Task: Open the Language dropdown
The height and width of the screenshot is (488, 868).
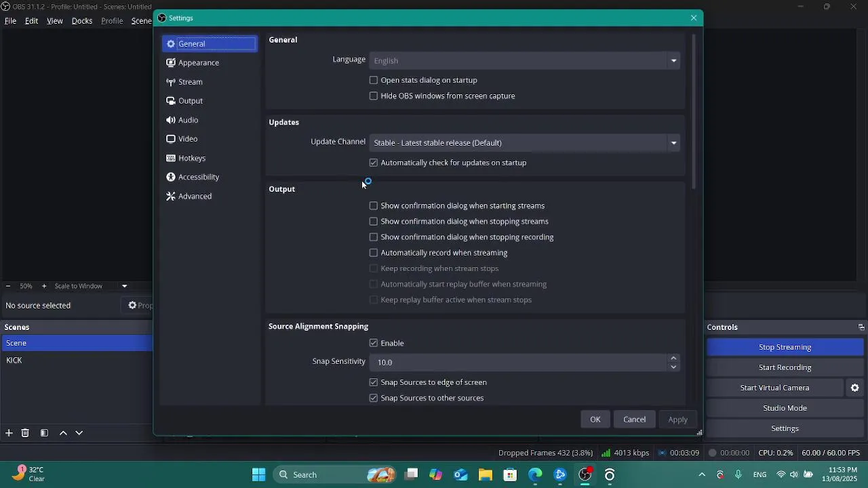Action: (x=524, y=60)
